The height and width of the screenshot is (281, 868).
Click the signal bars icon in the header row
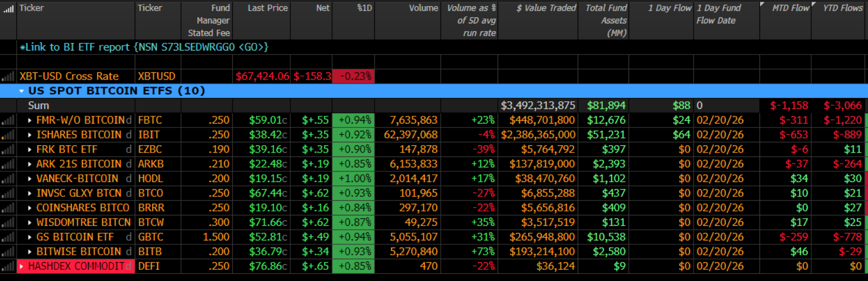[8, 8]
